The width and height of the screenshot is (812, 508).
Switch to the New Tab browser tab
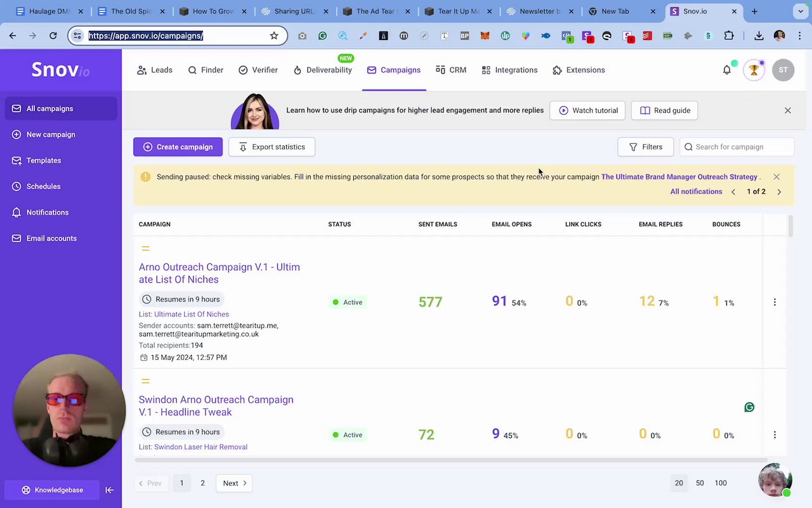point(621,11)
